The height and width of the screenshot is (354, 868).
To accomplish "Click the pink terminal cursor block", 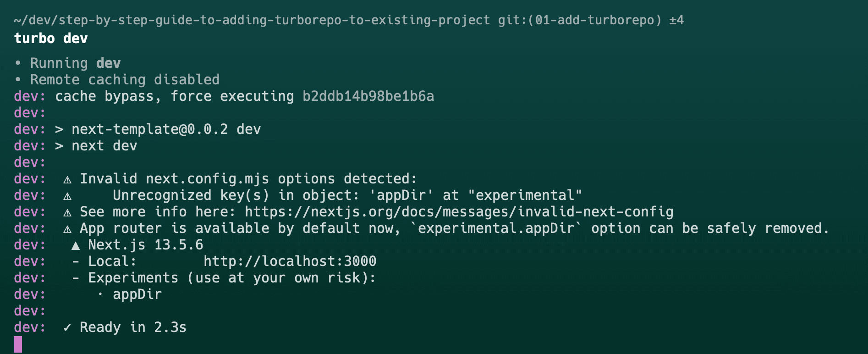I will [18, 344].
